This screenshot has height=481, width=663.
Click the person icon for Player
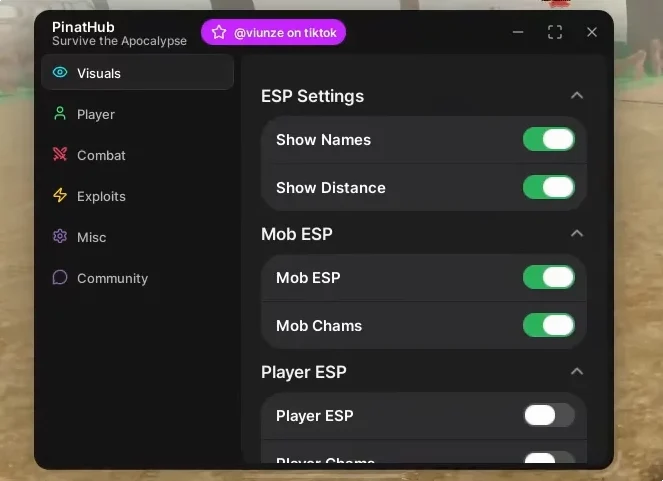pos(60,113)
